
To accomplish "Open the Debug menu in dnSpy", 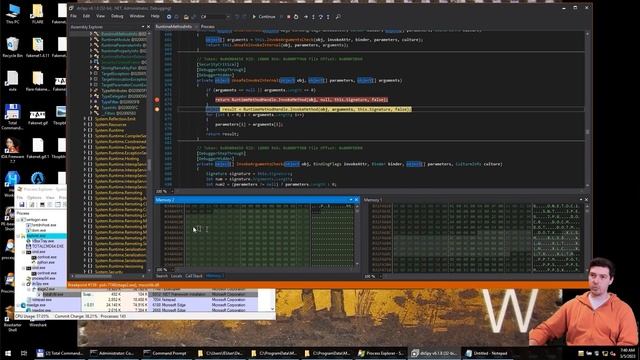I will pos(117,16).
